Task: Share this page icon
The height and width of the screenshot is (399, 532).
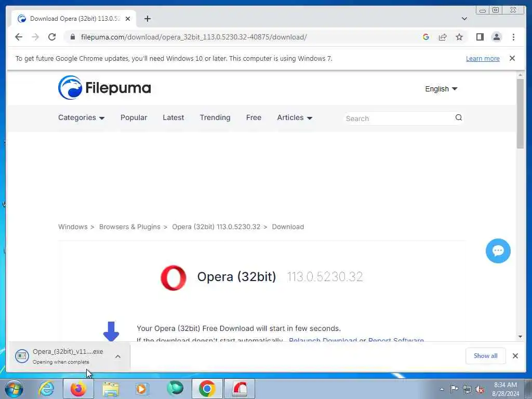Action: pyautogui.click(x=443, y=37)
